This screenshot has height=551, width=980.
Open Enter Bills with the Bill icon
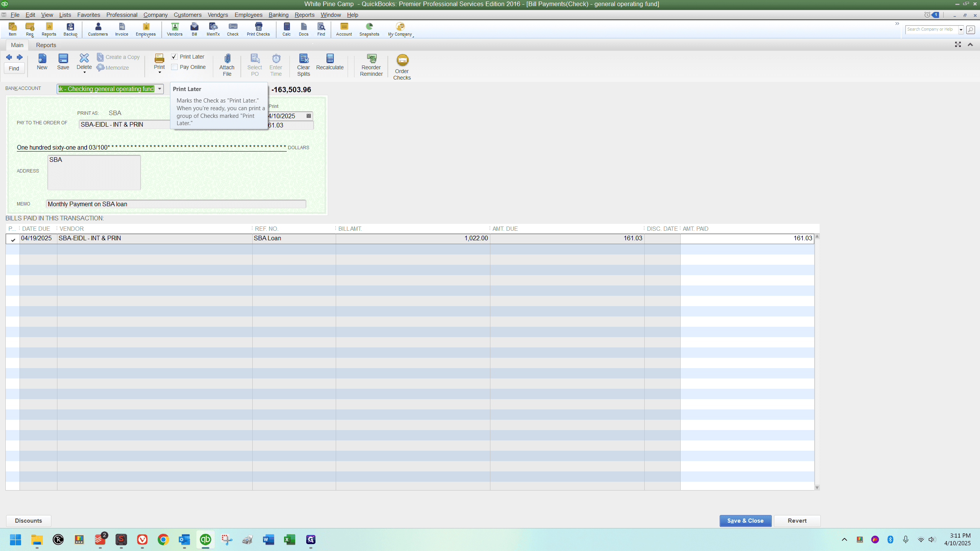194,29
